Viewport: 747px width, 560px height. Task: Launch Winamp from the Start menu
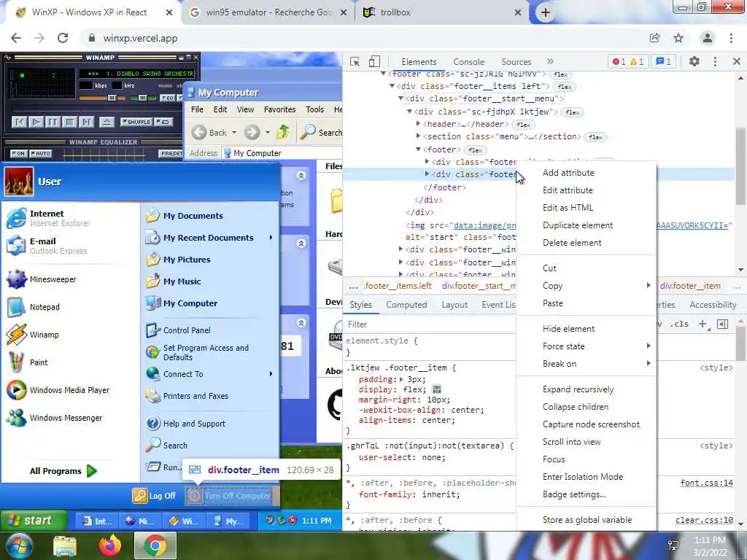coord(32,335)
